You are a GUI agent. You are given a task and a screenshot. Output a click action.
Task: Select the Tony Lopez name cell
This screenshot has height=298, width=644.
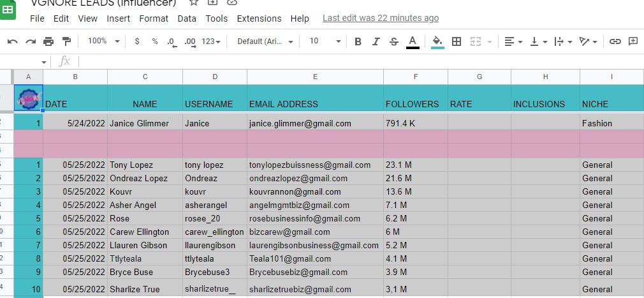pos(145,165)
